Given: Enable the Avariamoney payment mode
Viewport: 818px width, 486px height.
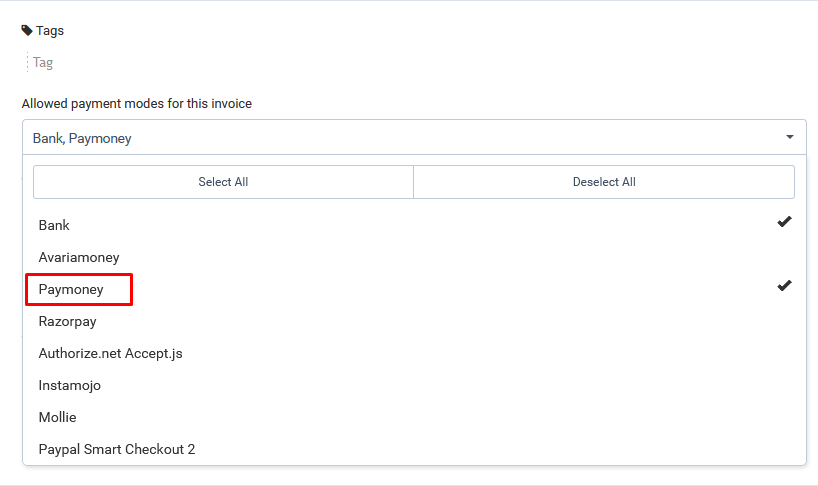Looking at the screenshot, I should (x=78, y=258).
